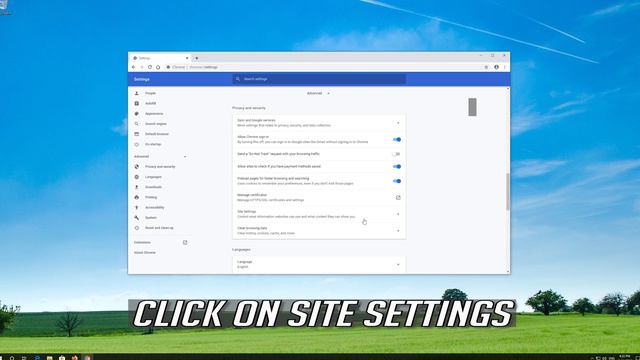Toggle payment methods check switch

point(397,167)
